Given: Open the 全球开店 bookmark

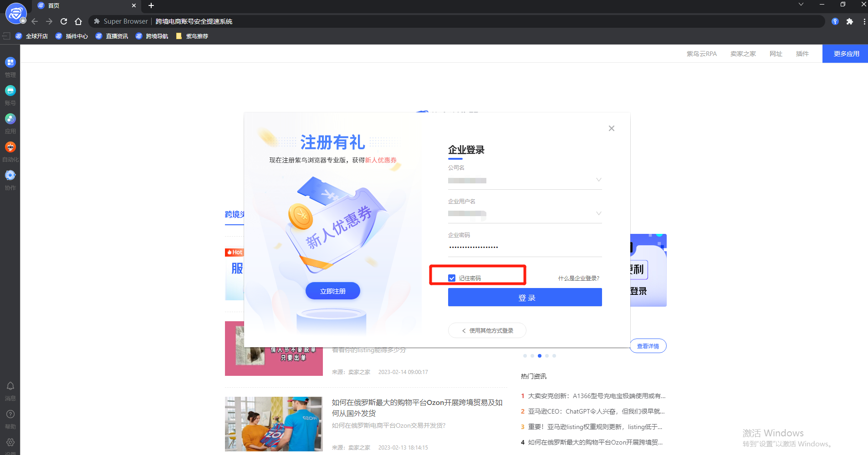Looking at the screenshot, I should click(x=32, y=36).
